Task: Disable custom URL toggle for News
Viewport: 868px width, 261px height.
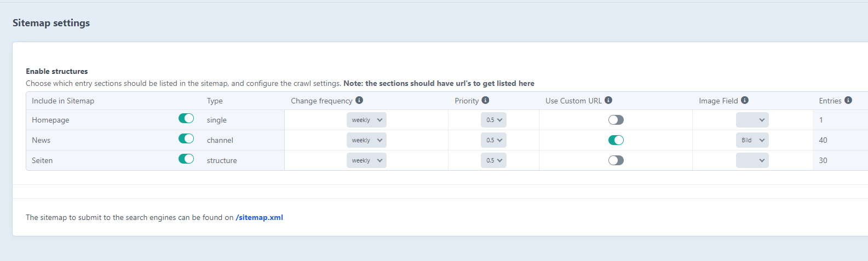Action: pos(616,140)
